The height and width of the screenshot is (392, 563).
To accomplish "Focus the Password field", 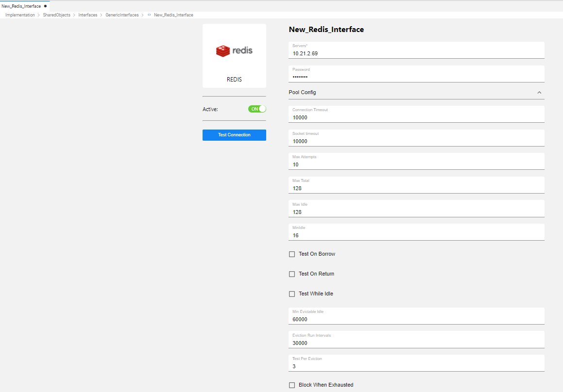I will point(416,77).
